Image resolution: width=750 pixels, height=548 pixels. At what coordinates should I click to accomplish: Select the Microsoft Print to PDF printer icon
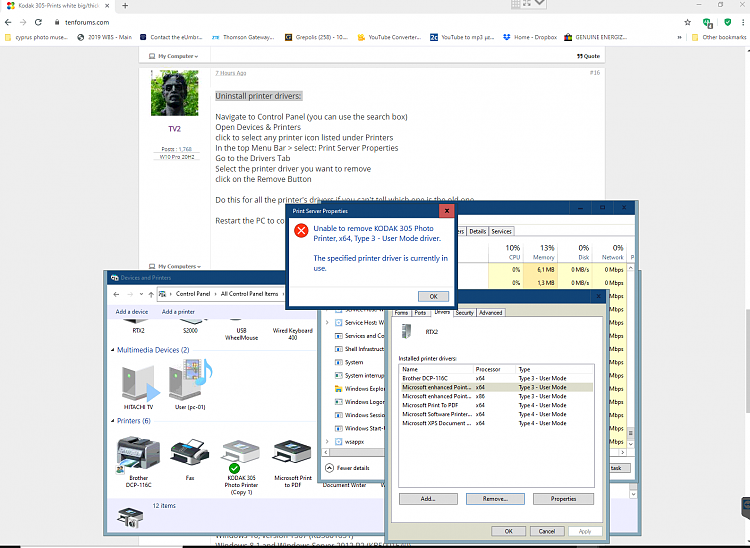(293, 463)
